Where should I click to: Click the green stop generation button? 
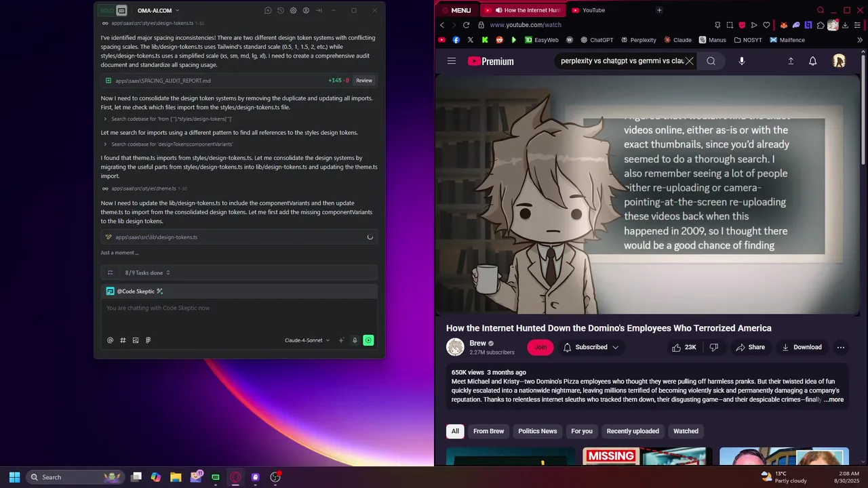tap(368, 340)
